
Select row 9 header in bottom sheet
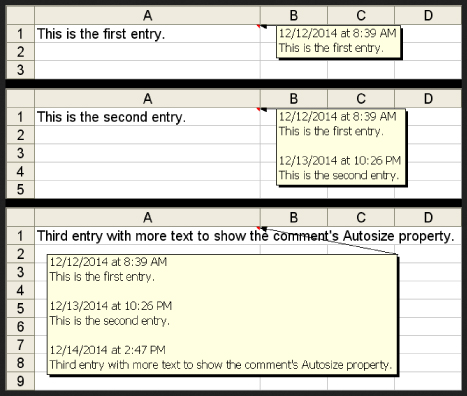(20, 381)
